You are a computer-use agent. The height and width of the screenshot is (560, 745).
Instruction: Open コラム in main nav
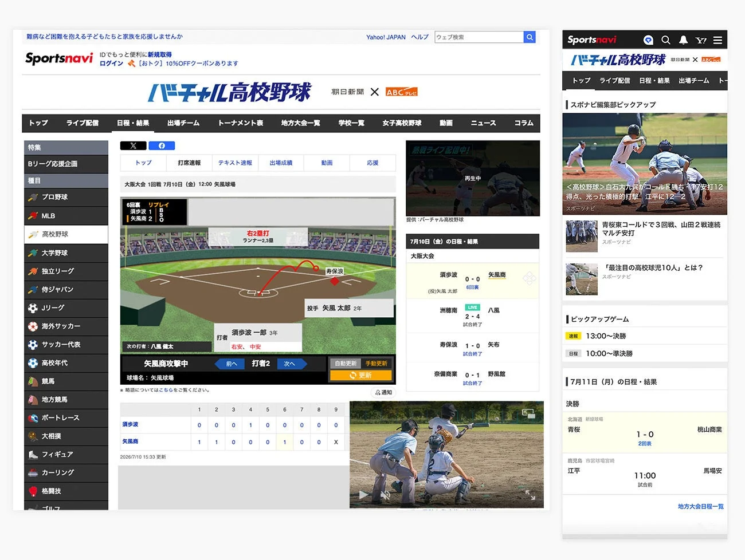pyautogui.click(x=524, y=123)
